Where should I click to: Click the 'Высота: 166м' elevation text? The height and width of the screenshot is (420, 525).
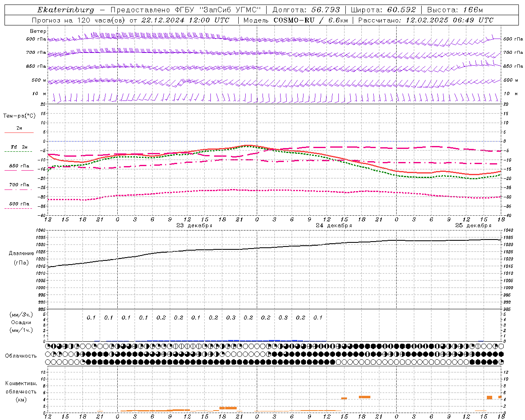pos(455,10)
